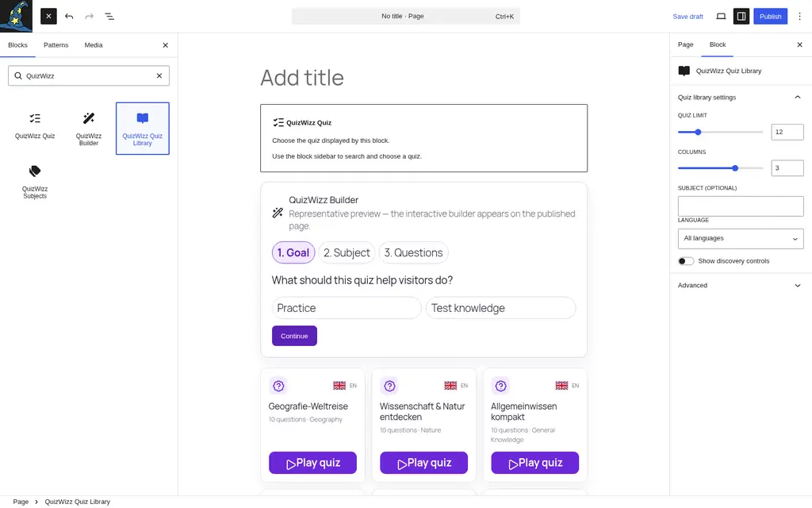Close the block inserter with the X toggle
Screen dimensions: 812x508
pos(48,16)
